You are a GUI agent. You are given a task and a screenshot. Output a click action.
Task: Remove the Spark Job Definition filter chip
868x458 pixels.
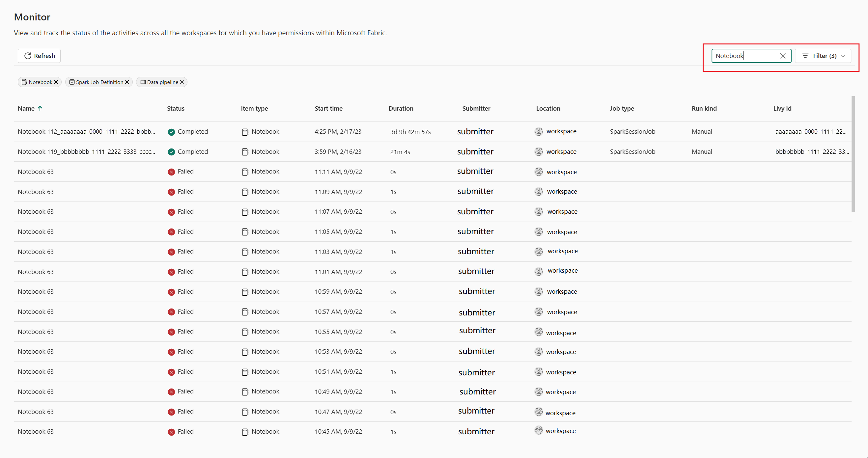pyautogui.click(x=127, y=82)
